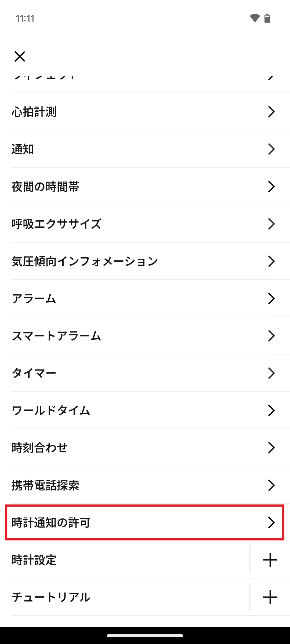The image size is (290, 644).
Task: Tap the 時計設定 label
Action: click(x=34, y=560)
